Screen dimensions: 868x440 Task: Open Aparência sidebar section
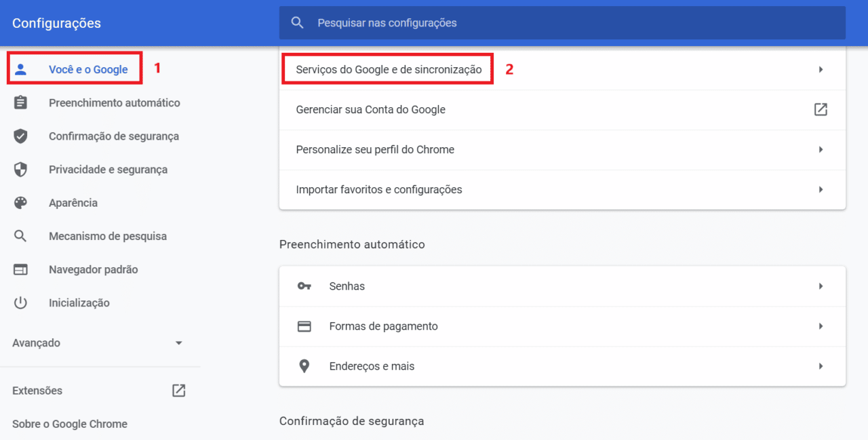tap(73, 203)
